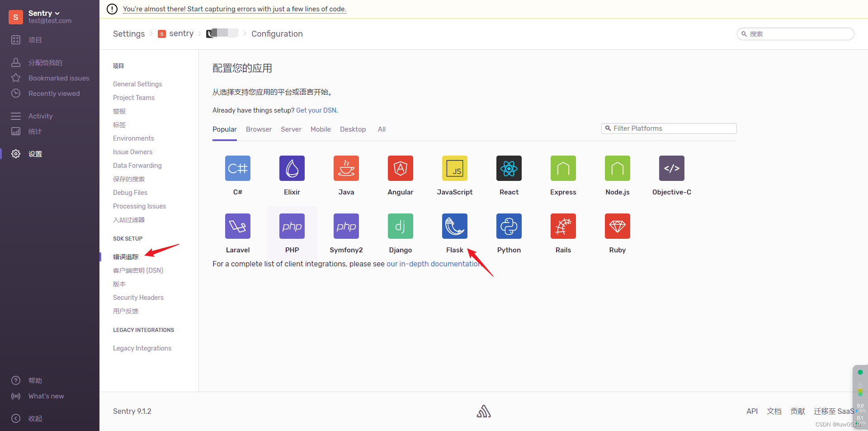Click the sentry organization breadcrumb

176,33
